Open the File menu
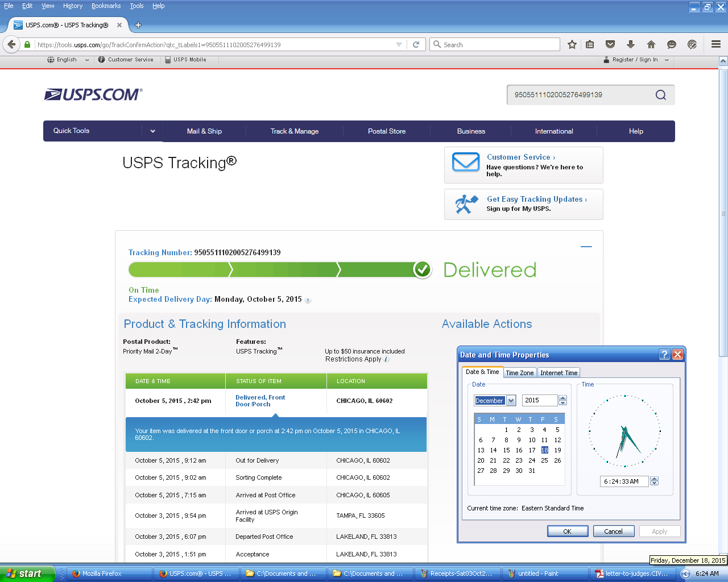This screenshot has height=582, width=728. [9, 6]
